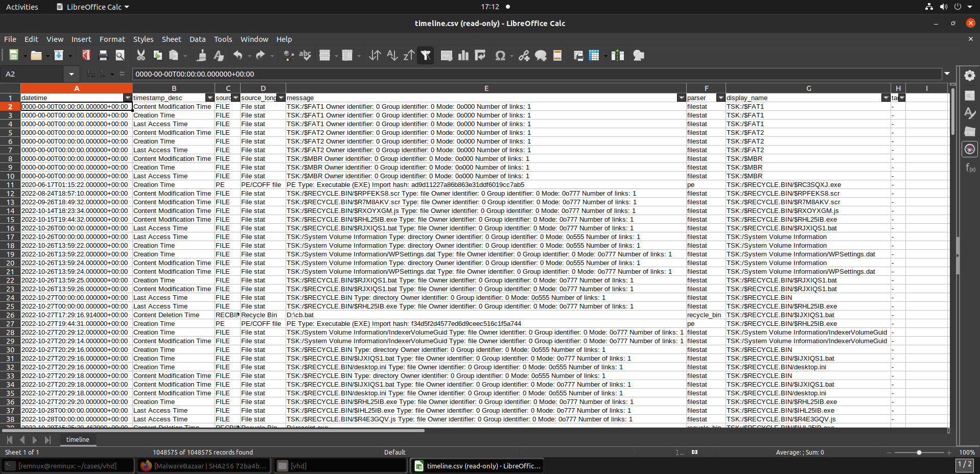
Task: Click the Undo arrow
Action: coord(238,56)
